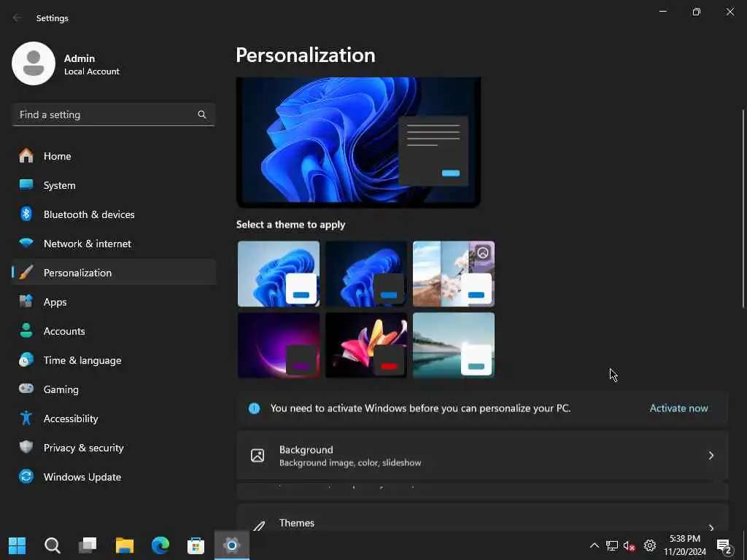
Task: Click the Accessibility figure icon
Action: click(x=26, y=418)
